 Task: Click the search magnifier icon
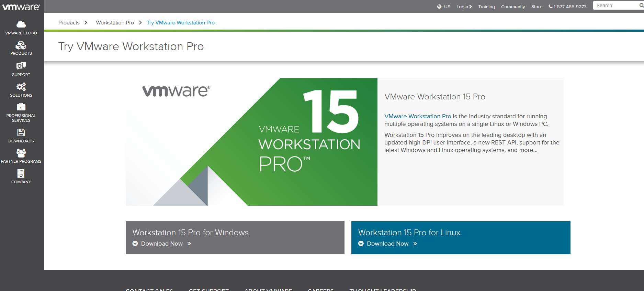[641, 6]
